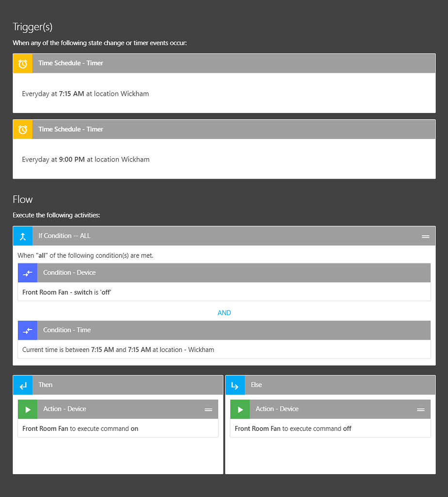Click the green play icon on Then action
Image resolution: width=448 pixels, height=497 pixels.
pyautogui.click(x=27, y=409)
